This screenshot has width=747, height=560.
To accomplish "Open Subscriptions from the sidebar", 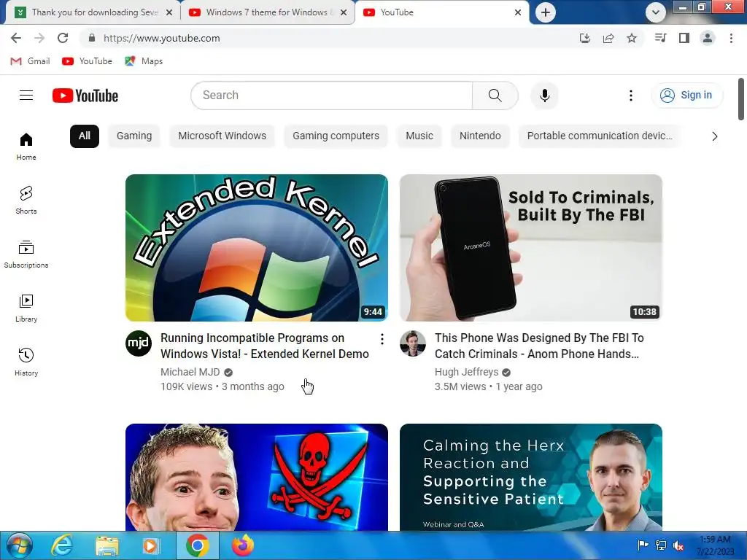I will 26,254.
